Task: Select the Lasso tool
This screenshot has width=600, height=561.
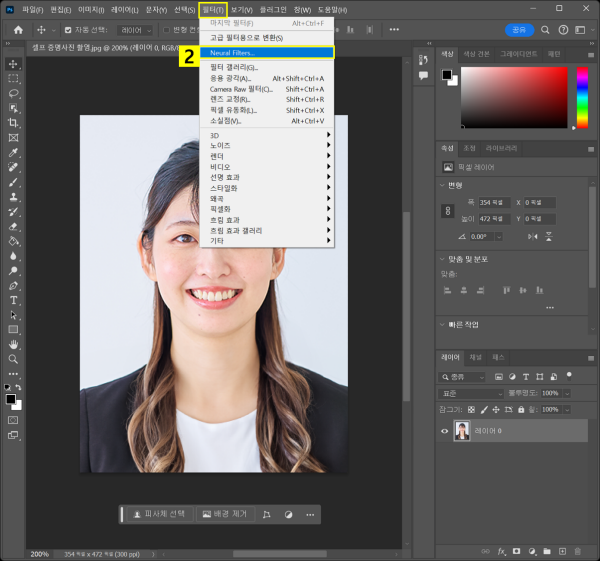Action: (x=13, y=92)
